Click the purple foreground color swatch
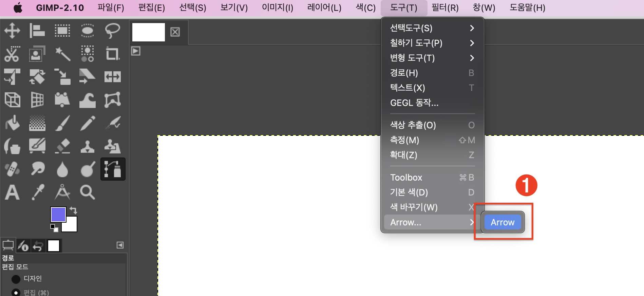 (x=58, y=215)
